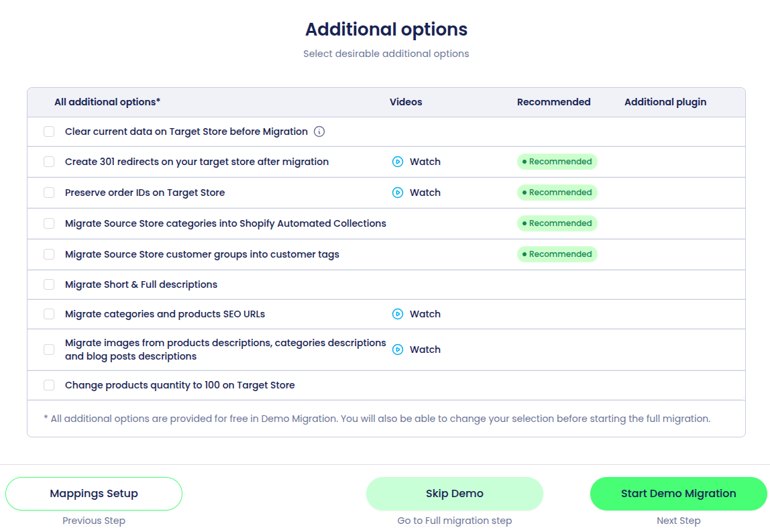
Task: Click the Skip Demo button
Action: [455, 494]
